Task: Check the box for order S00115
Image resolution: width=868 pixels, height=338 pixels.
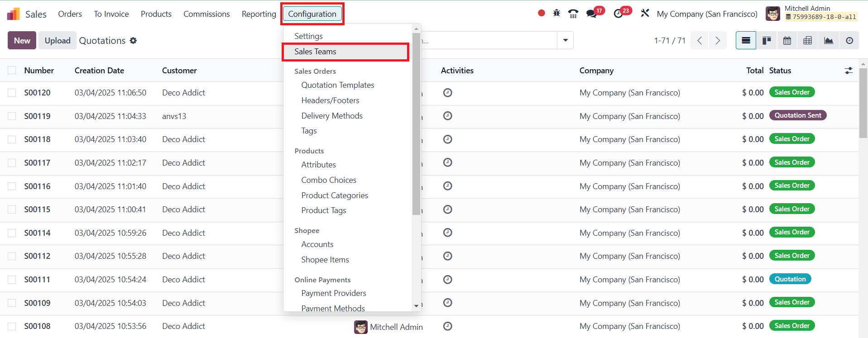Action: click(12, 209)
